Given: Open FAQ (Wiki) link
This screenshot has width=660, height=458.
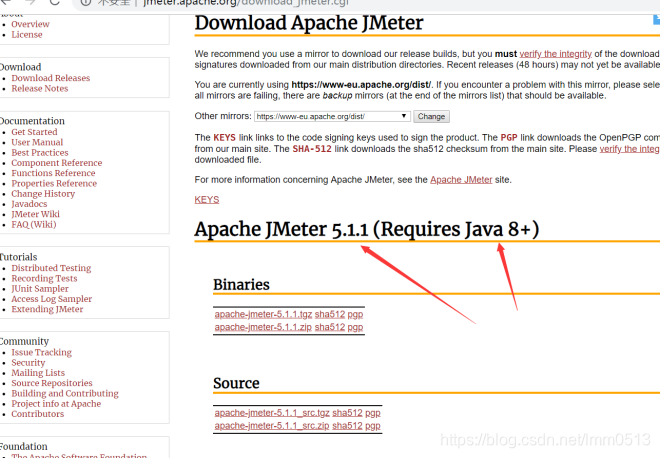Looking at the screenshot, I should click(34, 224).
